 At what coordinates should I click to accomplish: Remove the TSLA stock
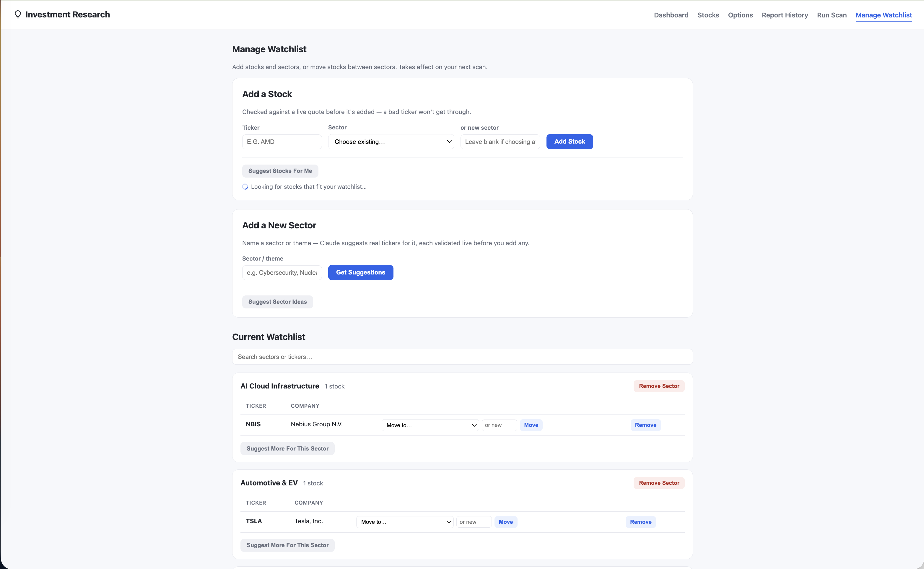(640, 522)
